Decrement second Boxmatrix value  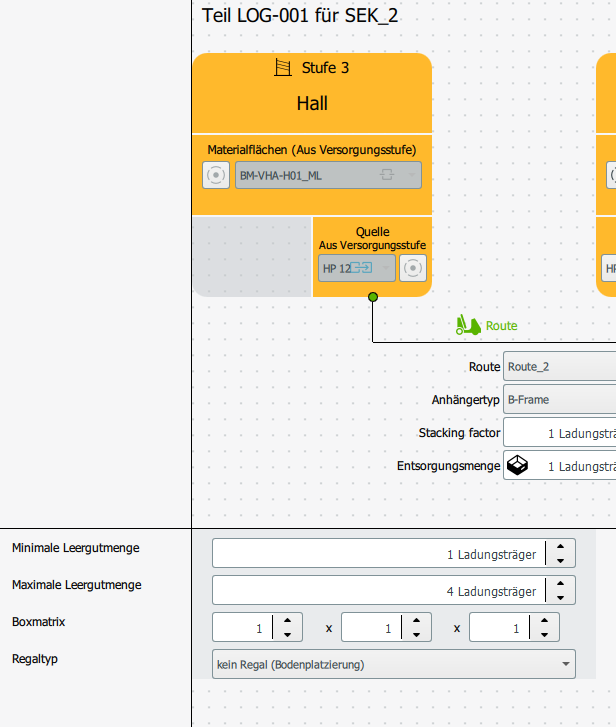point(416,635)
